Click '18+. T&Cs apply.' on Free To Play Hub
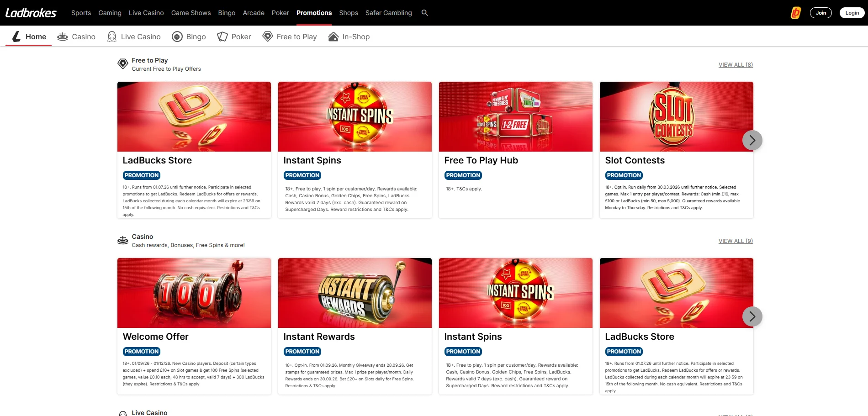This screenshot has height=416, width=868. (464, 189)
